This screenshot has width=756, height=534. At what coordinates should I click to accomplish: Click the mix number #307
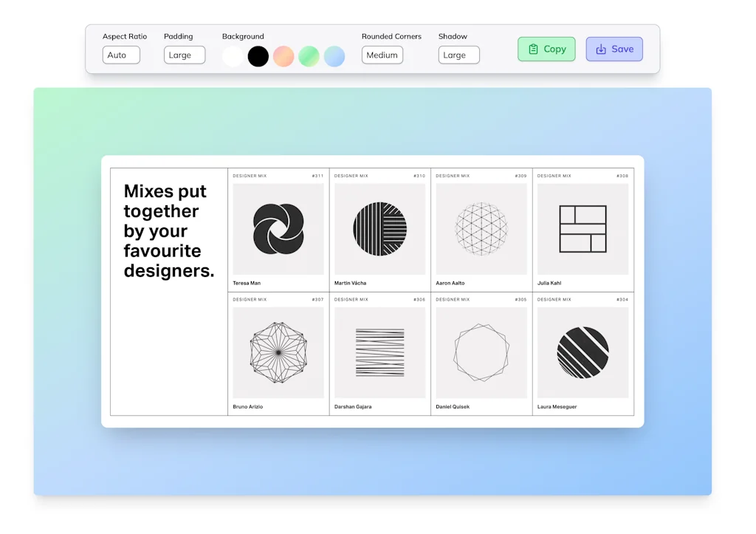317,300
